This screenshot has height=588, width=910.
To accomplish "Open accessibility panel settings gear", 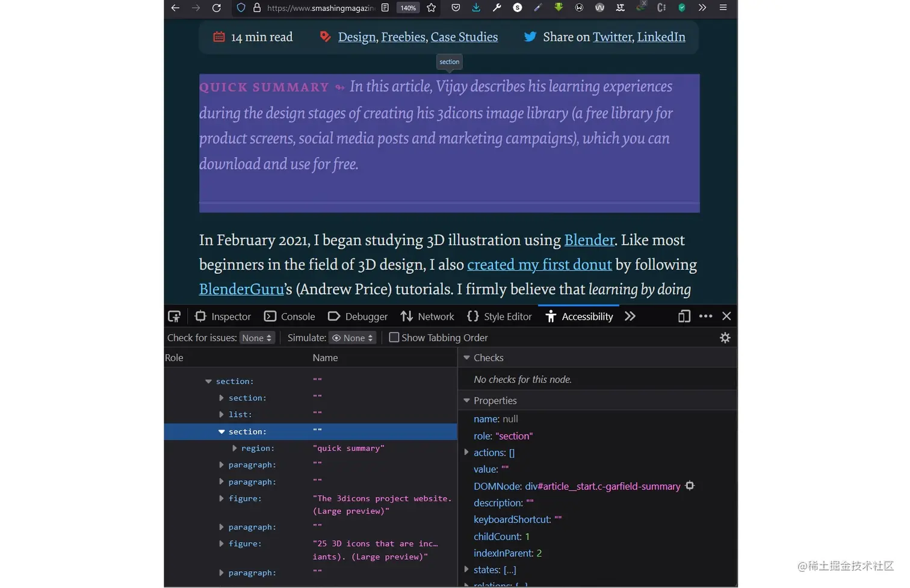I will (x=725, y=338).
